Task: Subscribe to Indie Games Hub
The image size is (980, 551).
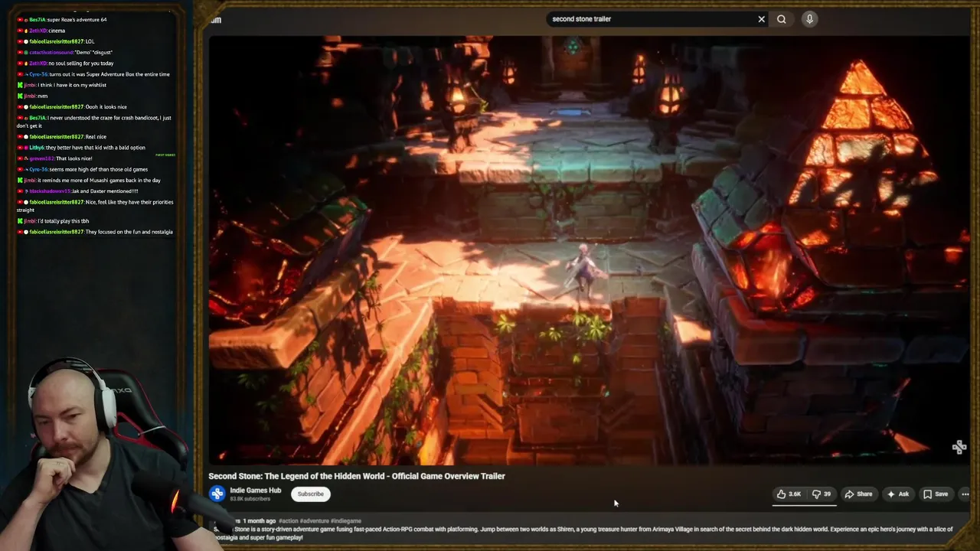Action: 310,494
